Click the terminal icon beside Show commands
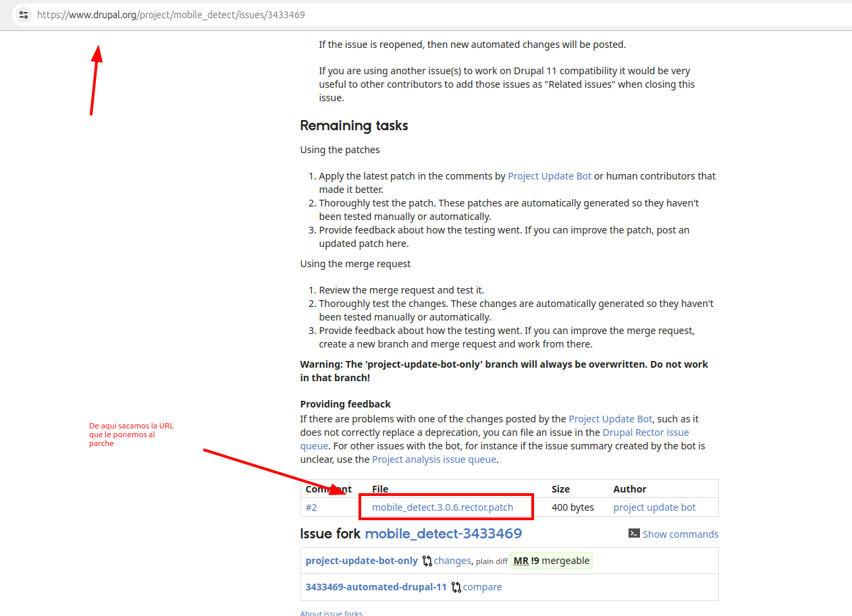Viewport: 852px width, 616px height. (x=634, y=534)
